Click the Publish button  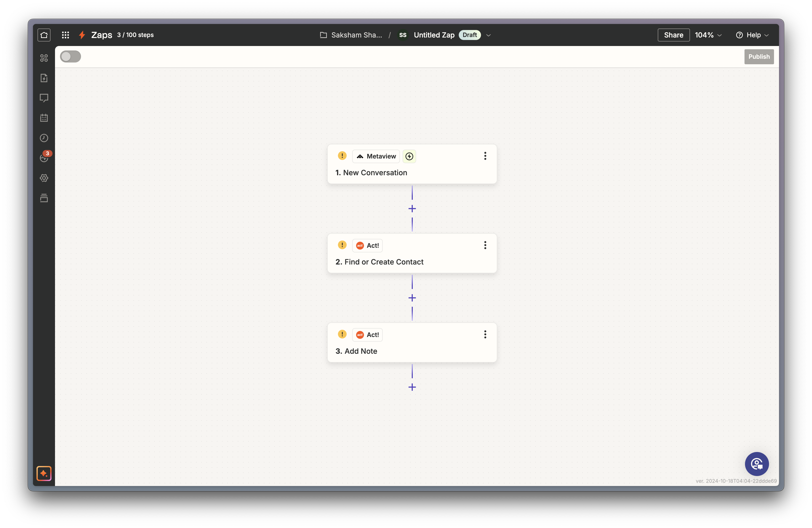click(x=759, y=56)
